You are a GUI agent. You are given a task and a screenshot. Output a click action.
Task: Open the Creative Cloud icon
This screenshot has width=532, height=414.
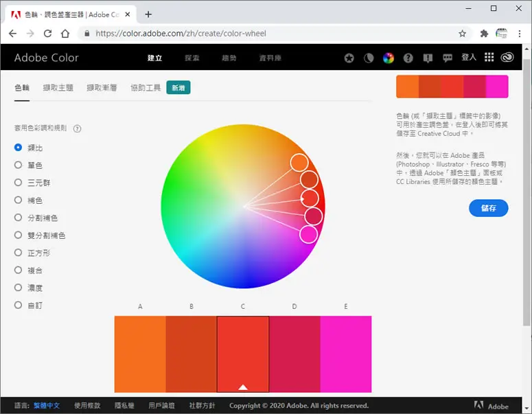click(x=507, y=58)
